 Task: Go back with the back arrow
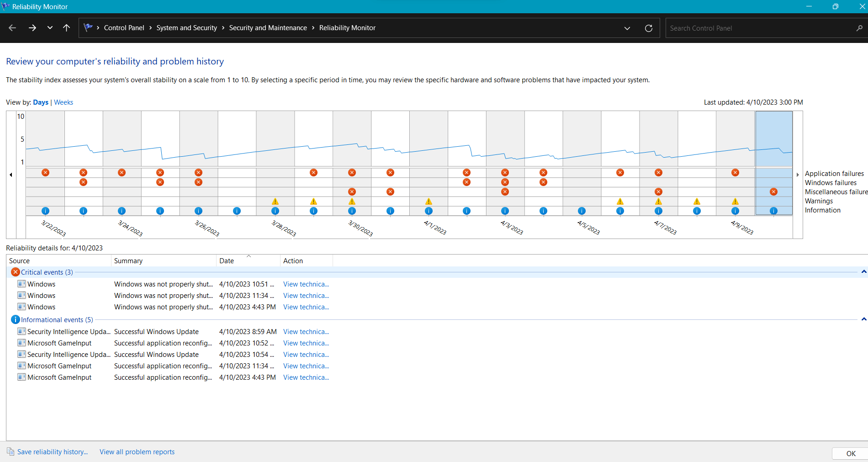coord(12,28)
